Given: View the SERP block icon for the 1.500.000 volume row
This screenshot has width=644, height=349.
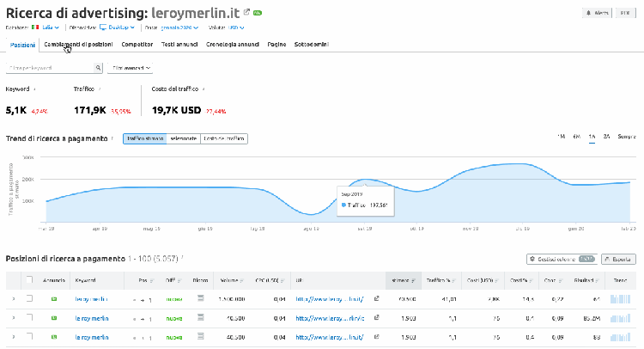Looking at the screenshot, I should tap(200, 298).
